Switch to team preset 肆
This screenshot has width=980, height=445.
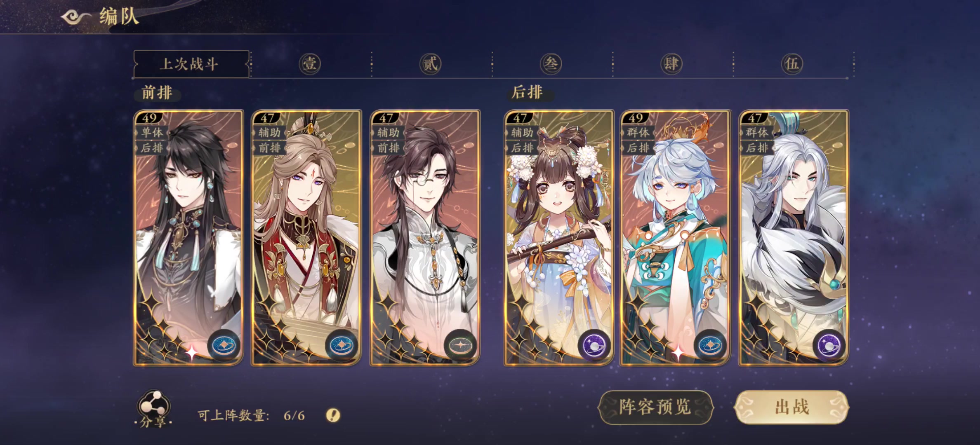671,64
